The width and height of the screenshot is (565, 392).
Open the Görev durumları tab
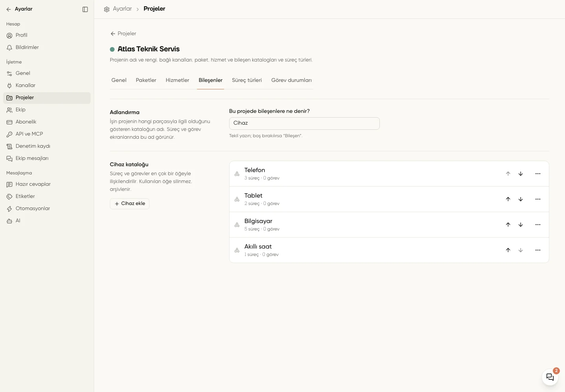pos(292,80)
